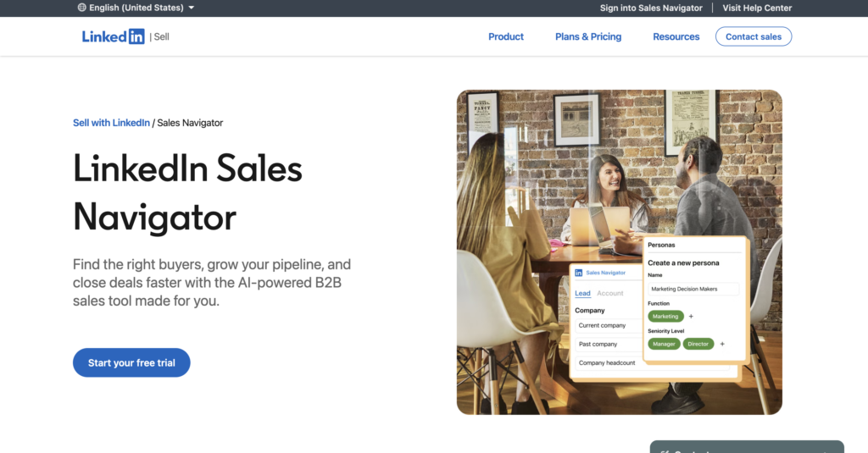The image size is (868, 453).
Task: Open the Plans & Pricing menu
Action: 588,36
